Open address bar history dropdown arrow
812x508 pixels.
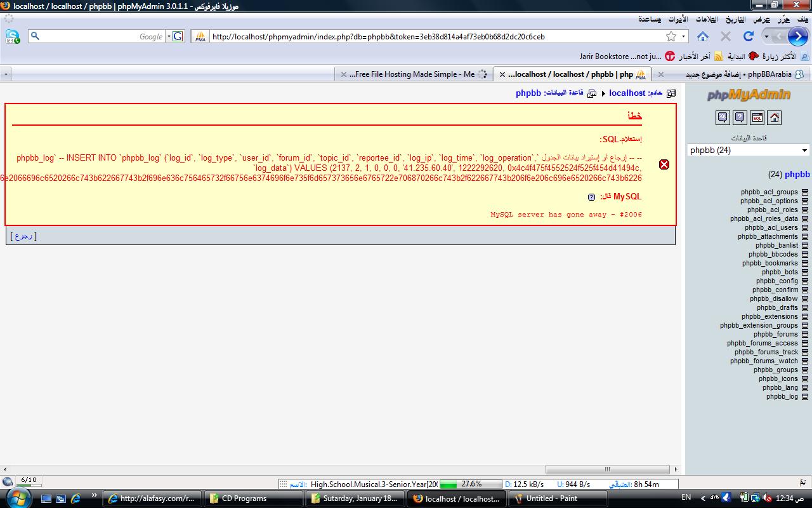[684, 36]
